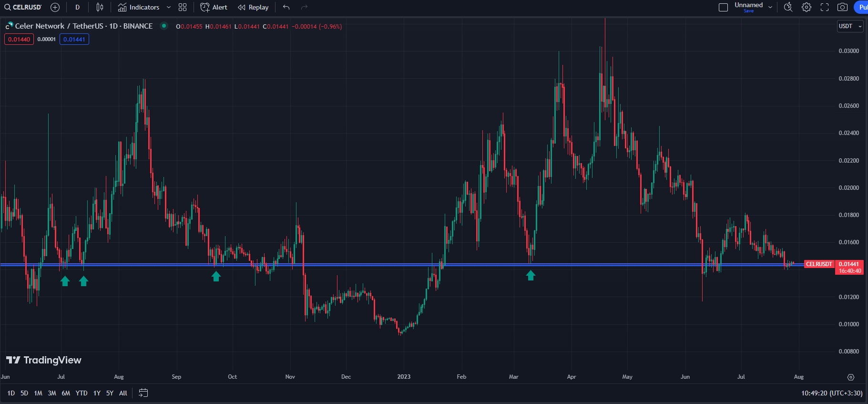Click the Publish button
868x404 pixels.
coord(861,7)
